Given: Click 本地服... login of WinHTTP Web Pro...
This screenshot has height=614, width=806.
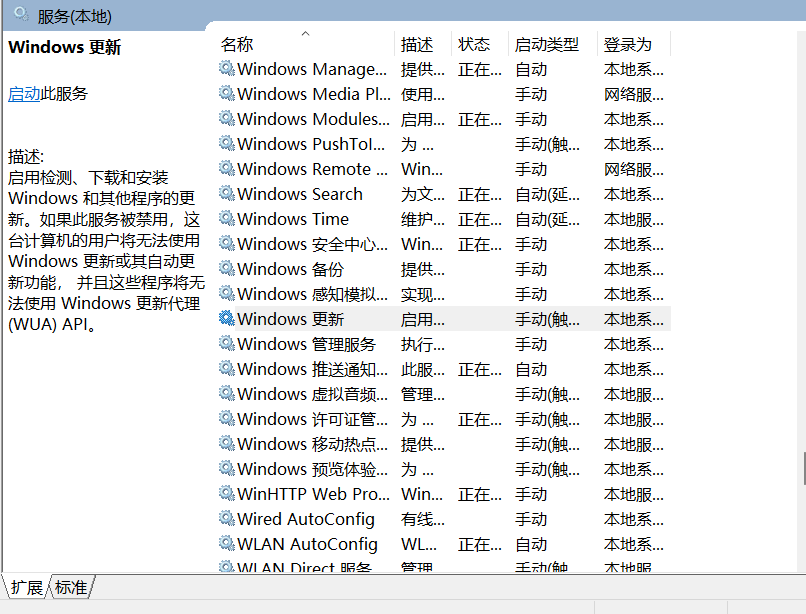Looking at the screenshot, I should (x=634, y=494).
